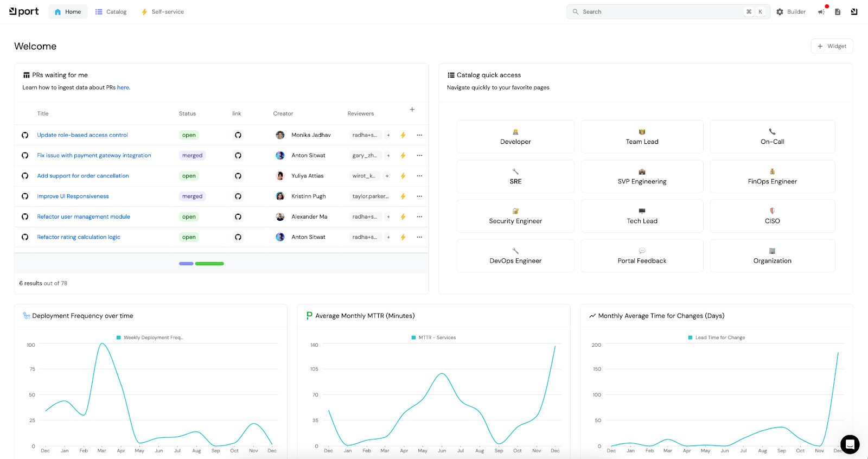The image size is (868, 459).
Task: Switch to Self-service tab
Action: [x=162, y=12]
